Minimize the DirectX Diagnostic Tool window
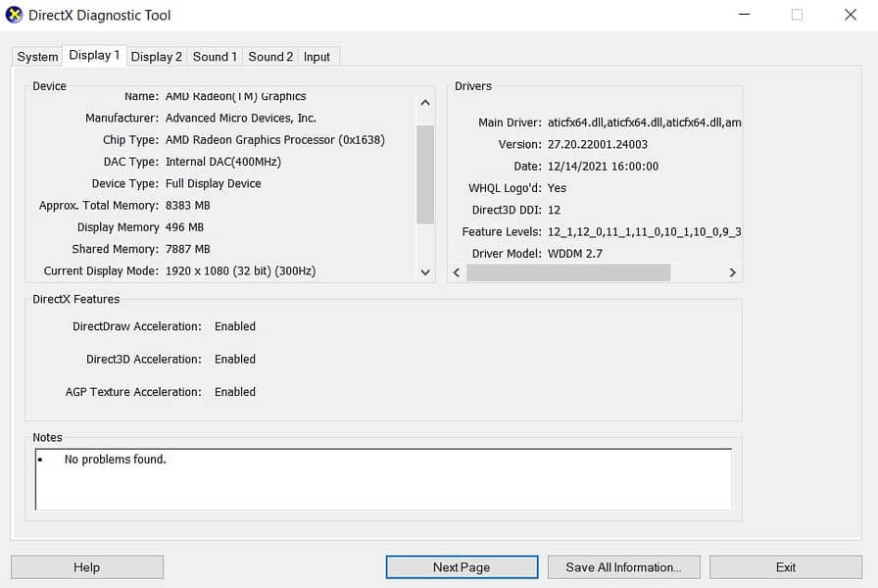Image resolution: width=878 pixels, height=588 pixels. [743, 15]
